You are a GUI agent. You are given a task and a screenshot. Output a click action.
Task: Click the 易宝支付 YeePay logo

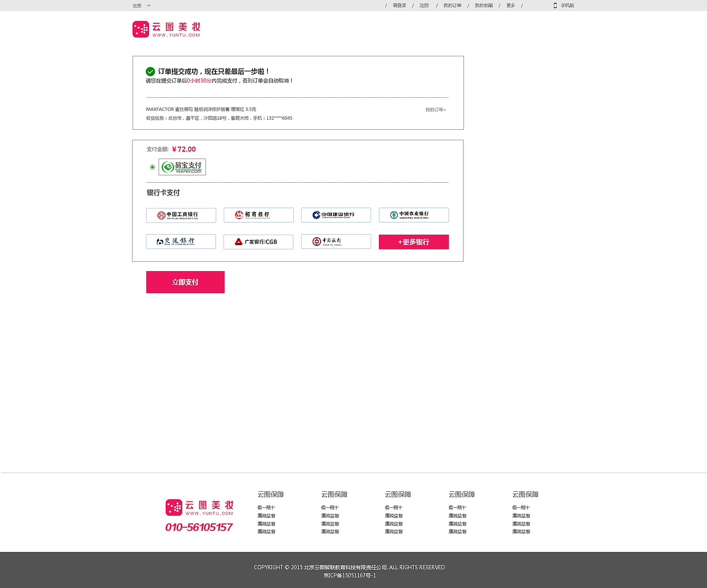coord(182,167)
